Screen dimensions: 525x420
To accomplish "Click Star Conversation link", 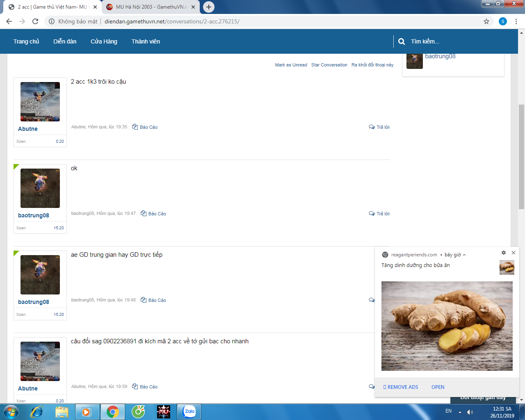I will click(329, 65).
